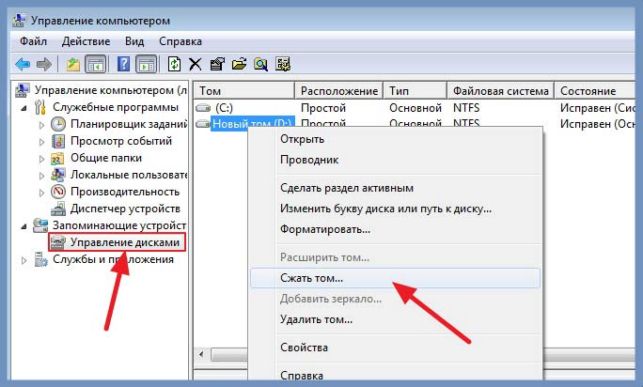Sort by the Том column header

point(244,91)
